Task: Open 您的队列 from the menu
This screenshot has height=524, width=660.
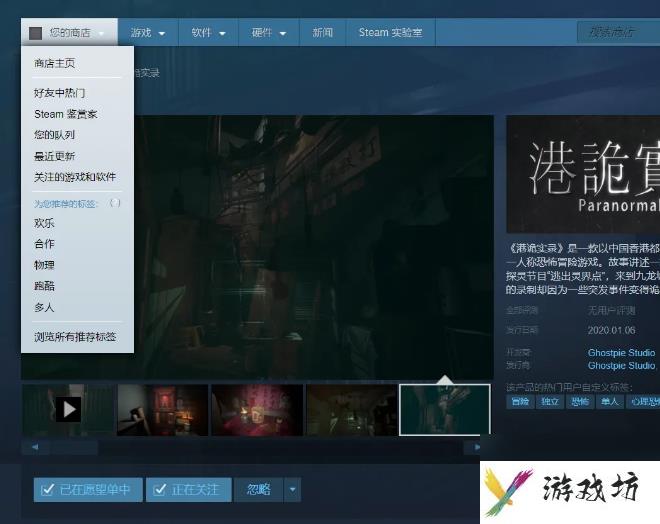Action: [55, 135]
